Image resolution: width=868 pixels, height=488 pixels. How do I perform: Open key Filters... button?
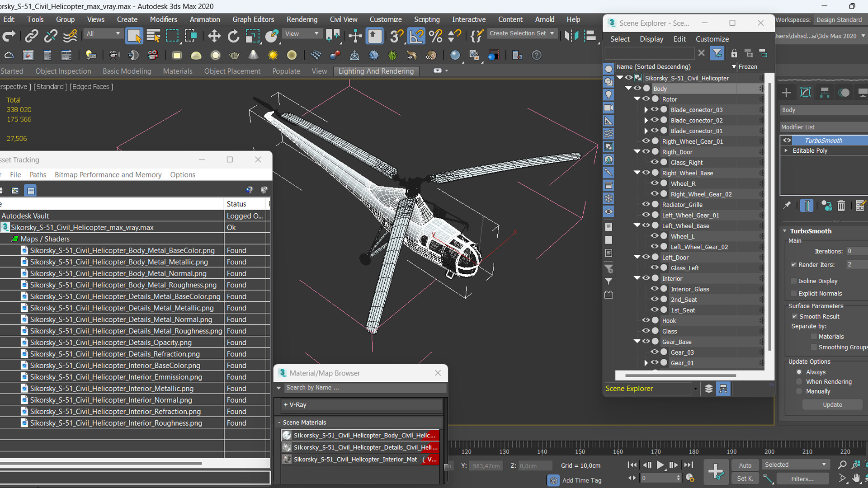802,479
